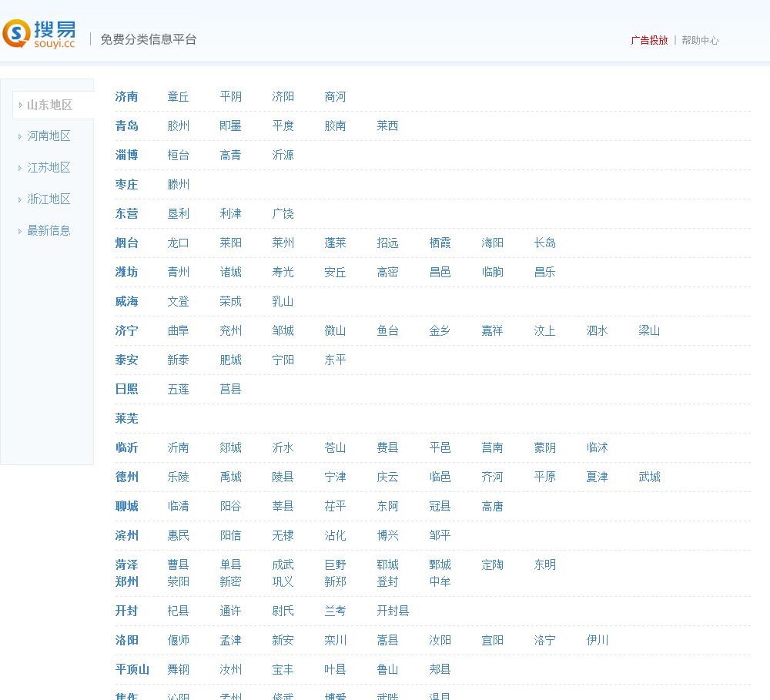Viewport: 770px width, 700px height.
Task: Click the arrow beside 浙江地区
Action: 20,199
